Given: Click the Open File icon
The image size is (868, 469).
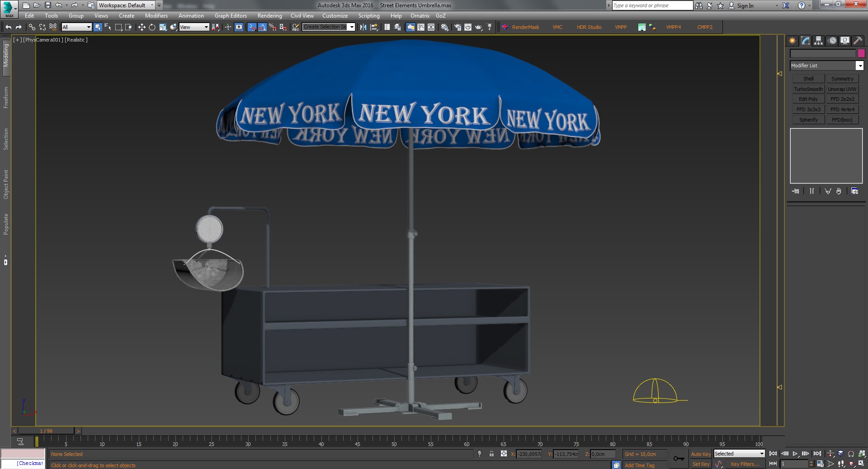Looking at the screenshot, I should [x=37, y=5].
